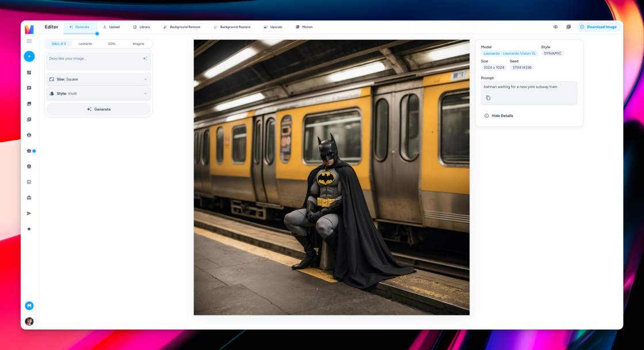Click the Generate button below Style

click(98, 110)
